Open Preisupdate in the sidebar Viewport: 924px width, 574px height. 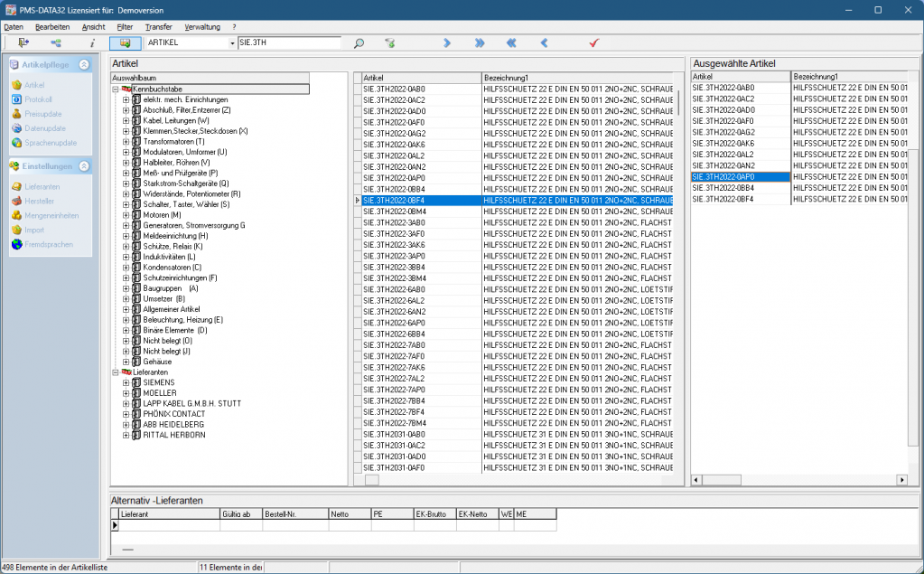pos(42,114)
